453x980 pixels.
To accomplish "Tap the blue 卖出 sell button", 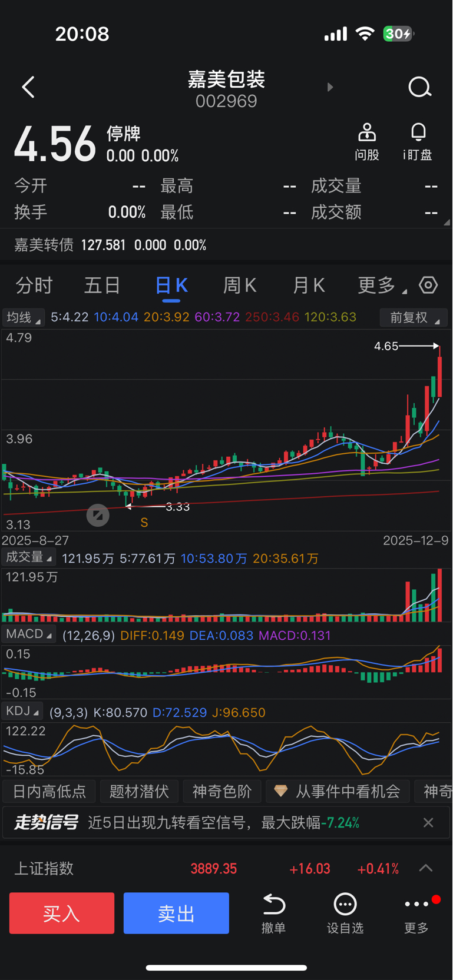I will [x=176, y=913].
